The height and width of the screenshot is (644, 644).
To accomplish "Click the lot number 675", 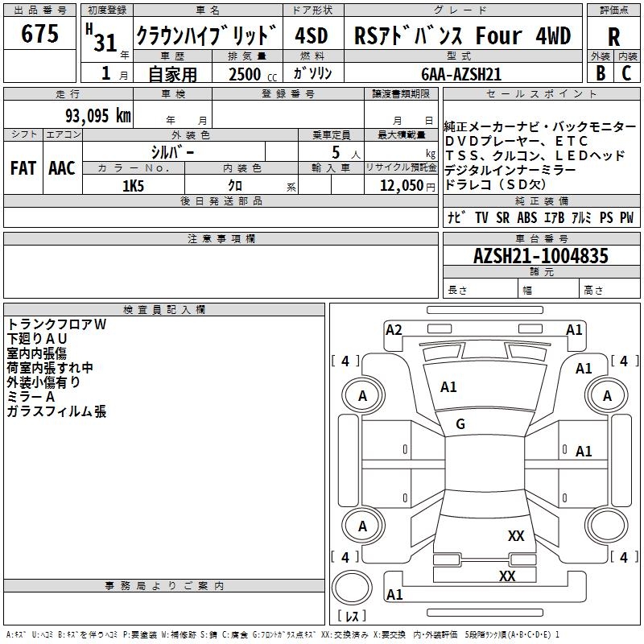I will [x=39, y=33].
